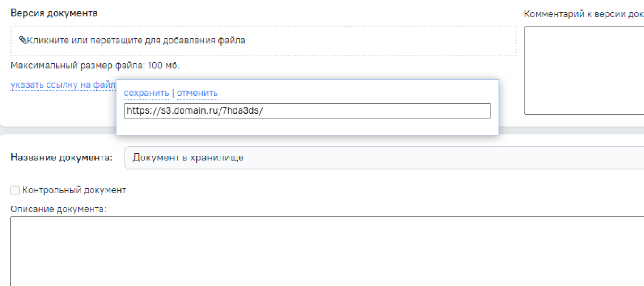Click the "Контрольный документ" label text
This screenshot has height=286, width=644.
point(74,190)
